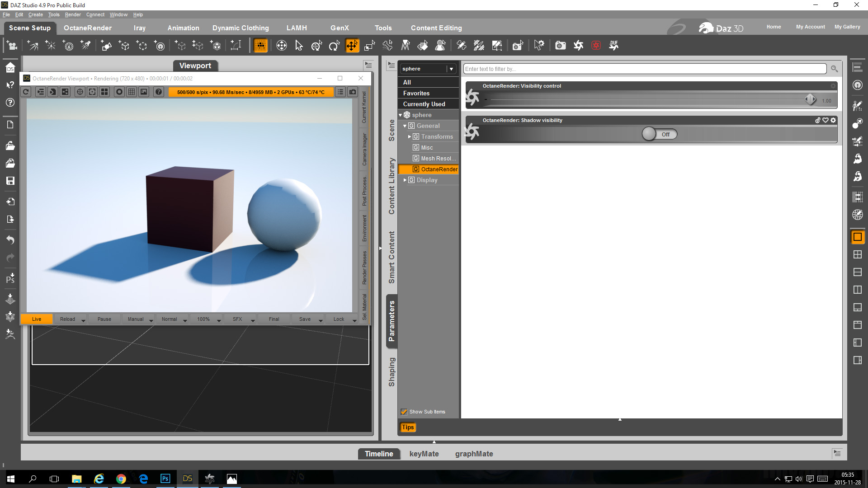Image resolution: width=868 pixels, height=488 pixels.
Task: Toggle the Live button in OctaneRender viewport
Action: pyautogui.click(x=37, y=319)
